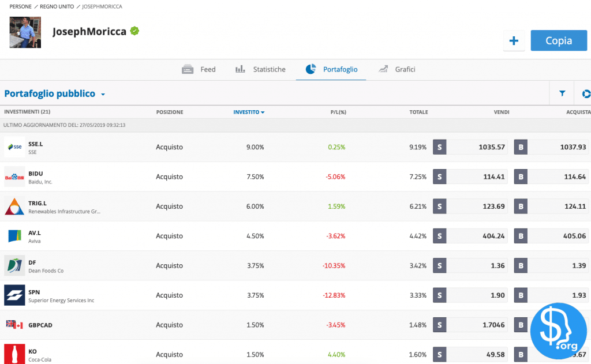The image size is (591, 364).
Task: Open JosephMoricca's profile photo
Action: coord(25,32)
